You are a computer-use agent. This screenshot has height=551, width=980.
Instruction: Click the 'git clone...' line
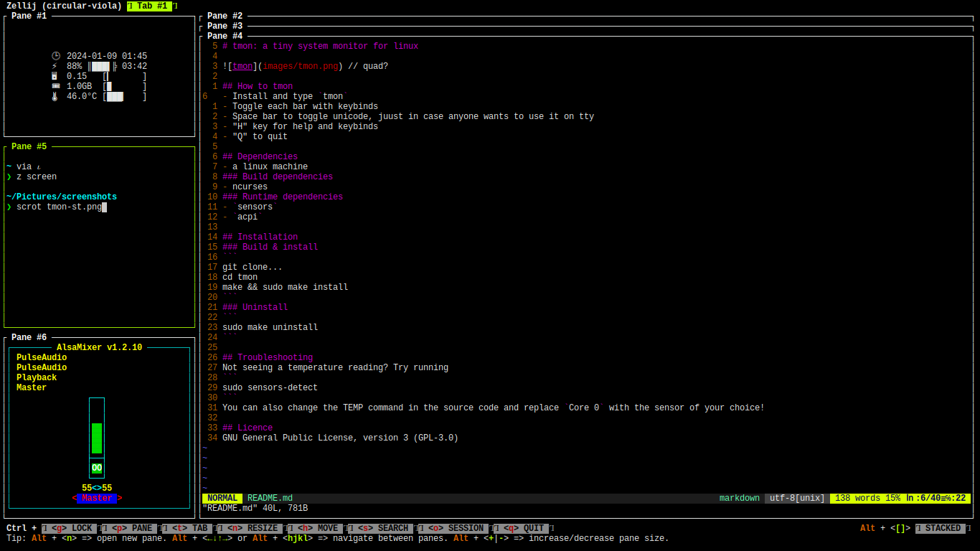(253, 267)
